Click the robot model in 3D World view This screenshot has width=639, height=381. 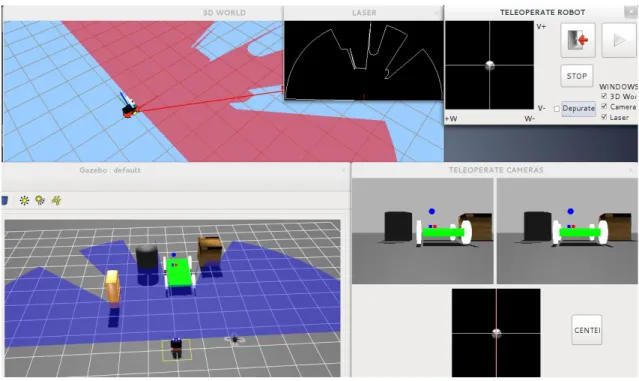pos(130,107)
